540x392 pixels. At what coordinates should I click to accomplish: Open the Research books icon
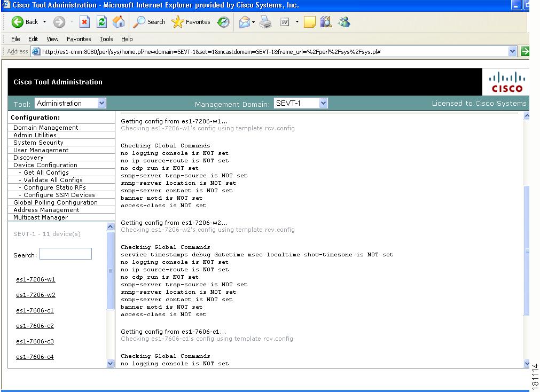326,22
